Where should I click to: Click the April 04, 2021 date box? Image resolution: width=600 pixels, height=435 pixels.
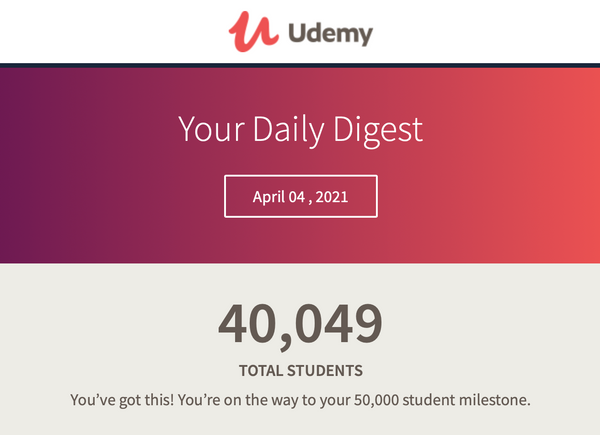click(301, 196)
